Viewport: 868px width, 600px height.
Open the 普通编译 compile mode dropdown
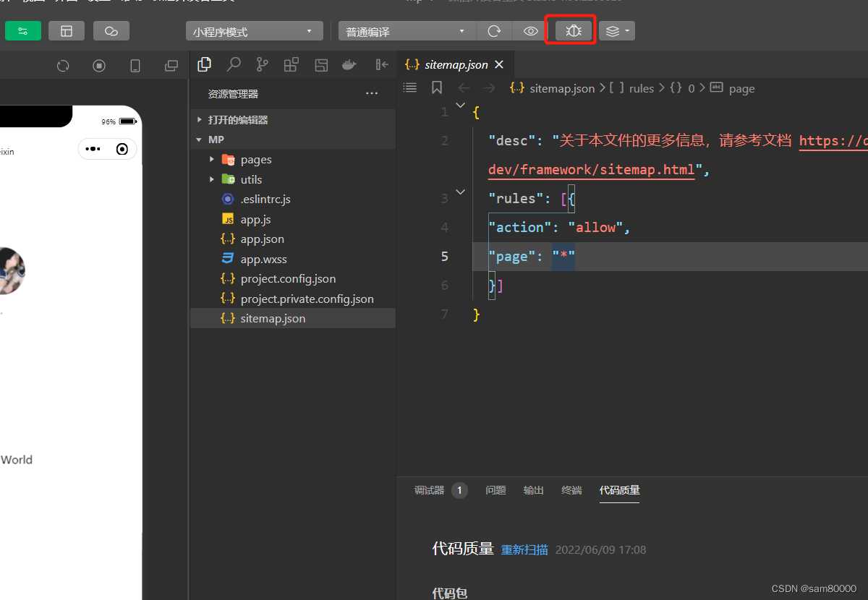click(405, 32)
